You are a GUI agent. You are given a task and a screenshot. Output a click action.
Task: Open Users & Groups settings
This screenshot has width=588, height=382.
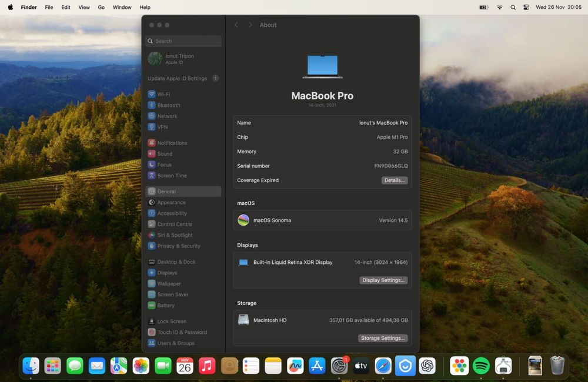(183, 343)
